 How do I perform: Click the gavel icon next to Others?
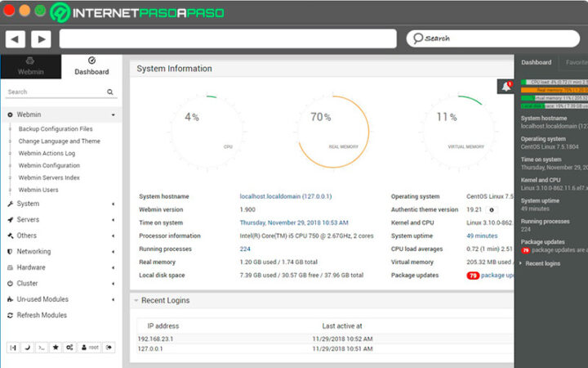(10, 236)
